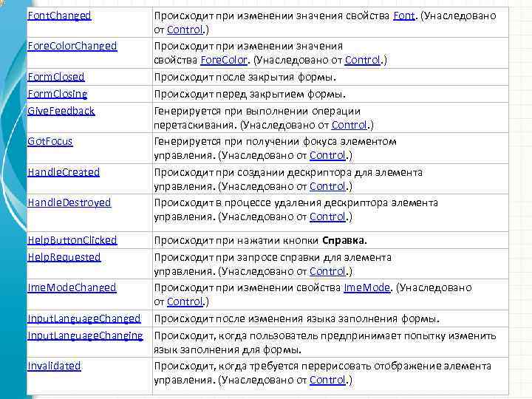Viewport: 532px width, 399px height.
Task: Click text 'Происходит при запросе справки для элемента'
Action: click(273, 258)
